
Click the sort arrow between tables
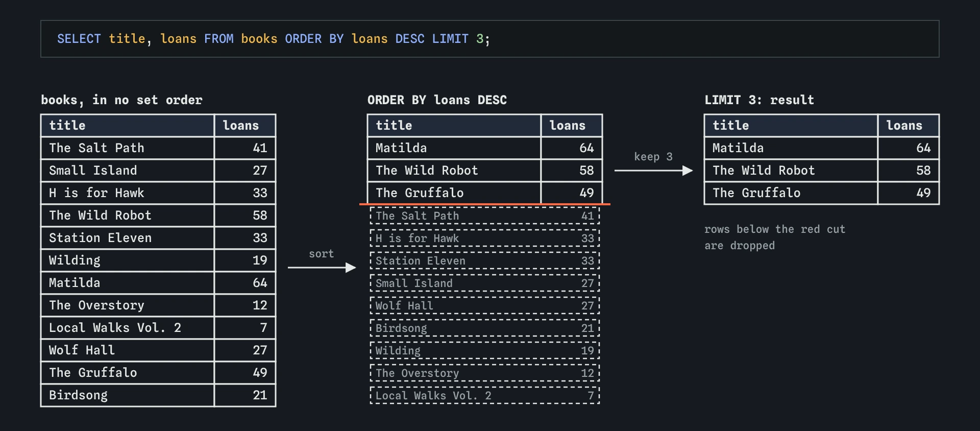click(322, 268)
